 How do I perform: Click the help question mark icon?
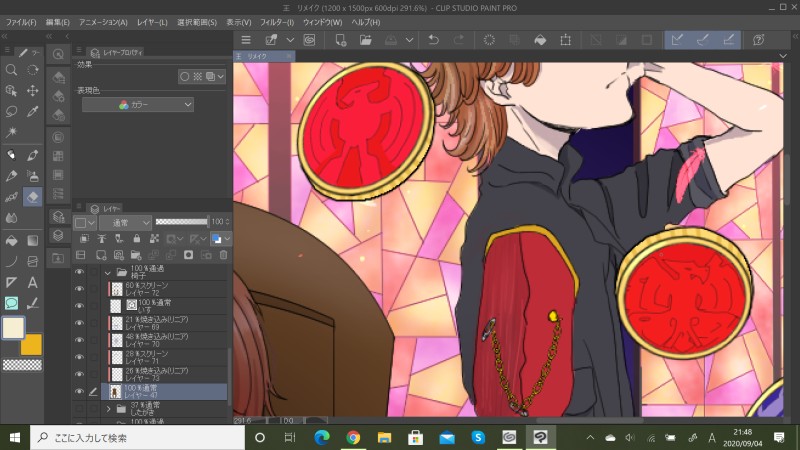(759, 40)
